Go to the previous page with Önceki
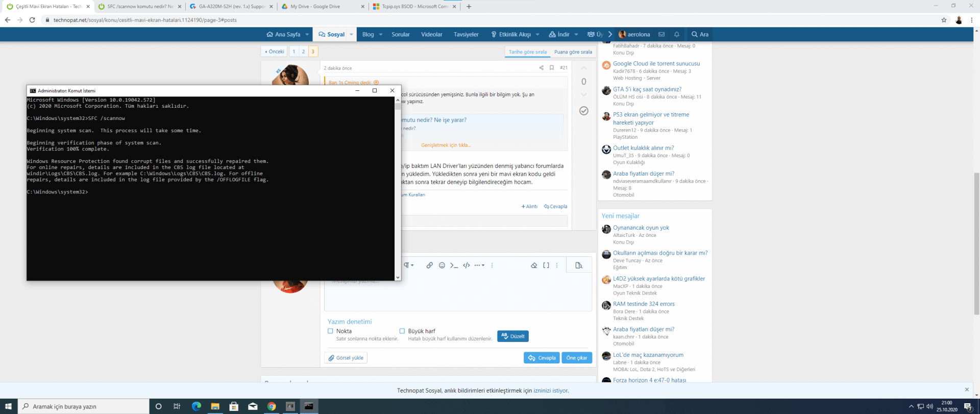Image resolution: width=980 pixels, height=414 pixels. [x=275, y=52]
